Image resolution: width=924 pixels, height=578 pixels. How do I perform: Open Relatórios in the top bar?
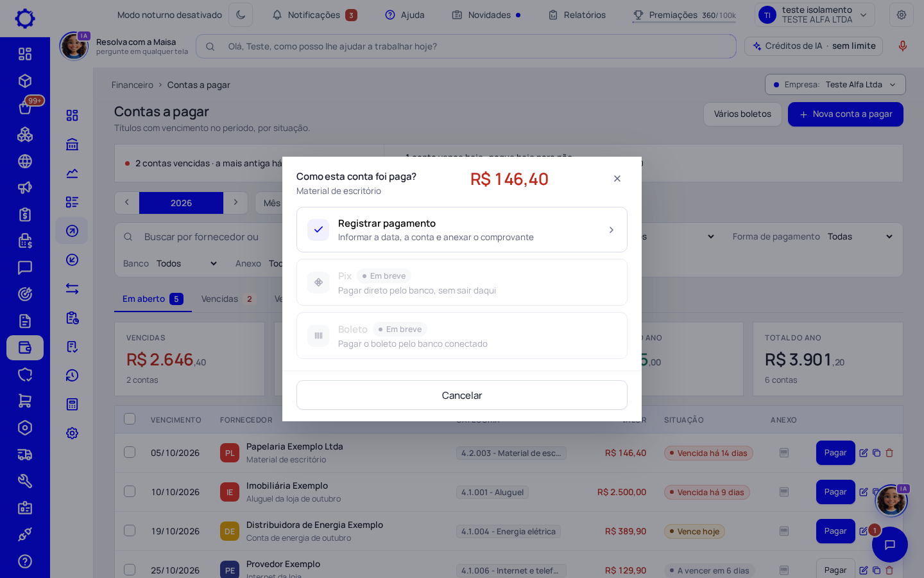(x=577, y=15)
